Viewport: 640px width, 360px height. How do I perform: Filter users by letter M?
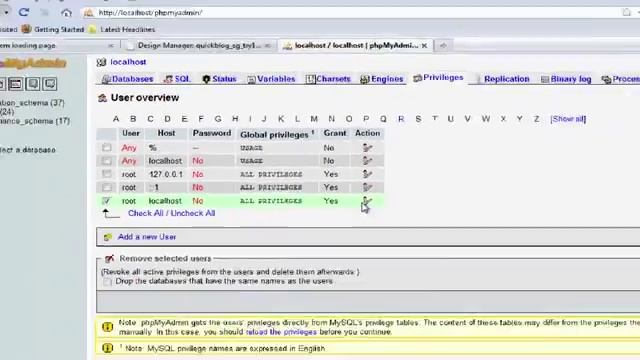[x=314, y=119]
